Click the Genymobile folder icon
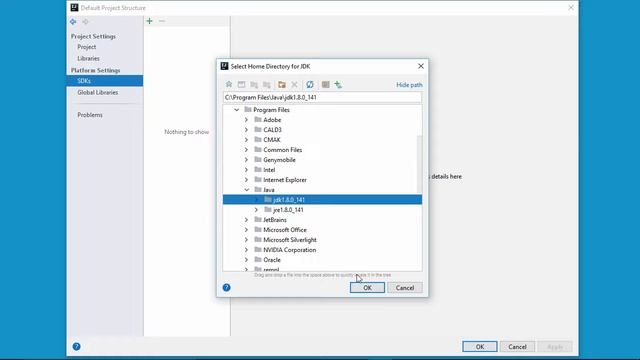 258,160
